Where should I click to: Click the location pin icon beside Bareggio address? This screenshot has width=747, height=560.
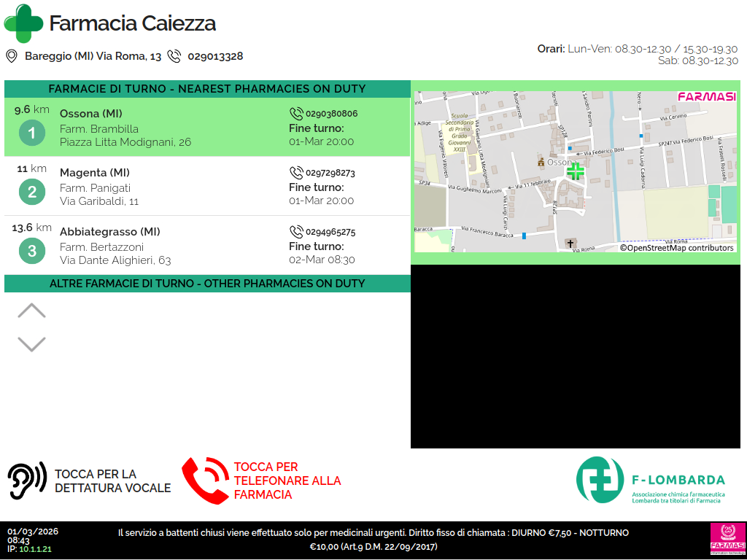tap(12, 56)
